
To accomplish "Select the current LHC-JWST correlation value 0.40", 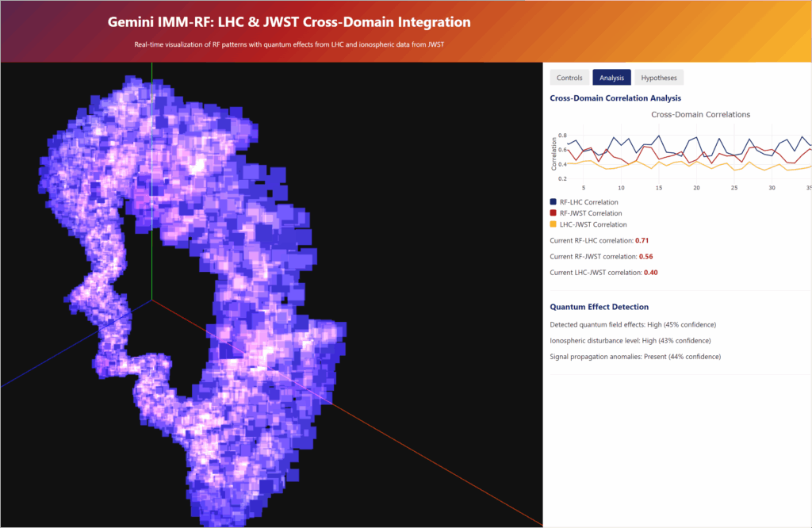I will tap(650, 272).
